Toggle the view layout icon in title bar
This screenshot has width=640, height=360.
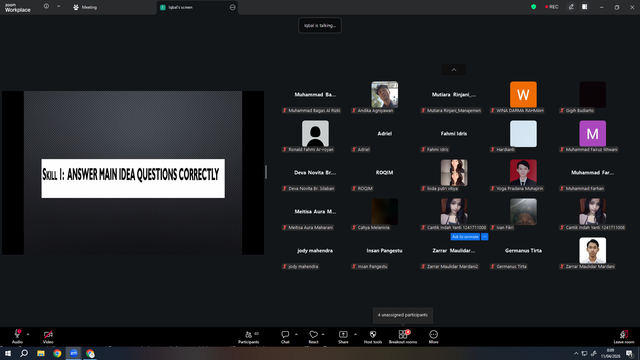pos(585,7)
